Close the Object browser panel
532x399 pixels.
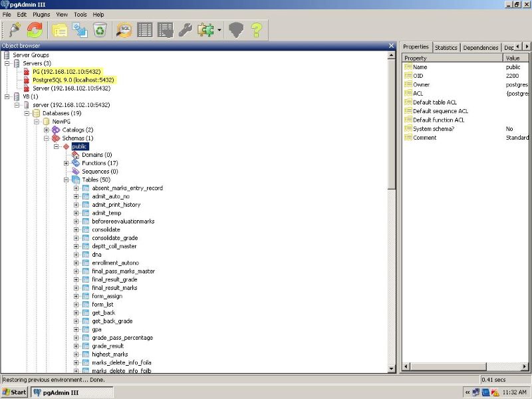pyautogui.click(x=390, y=45)
